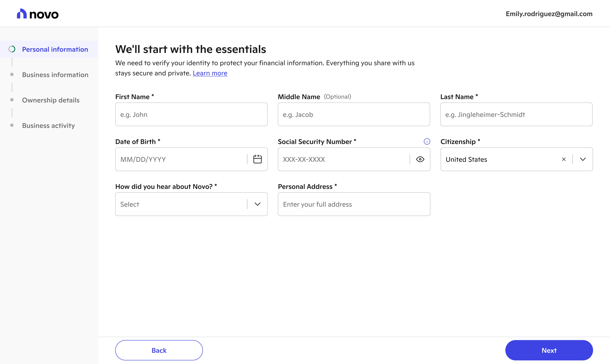
Task: Click into the Personal Address field
Action: coord(354,204)
